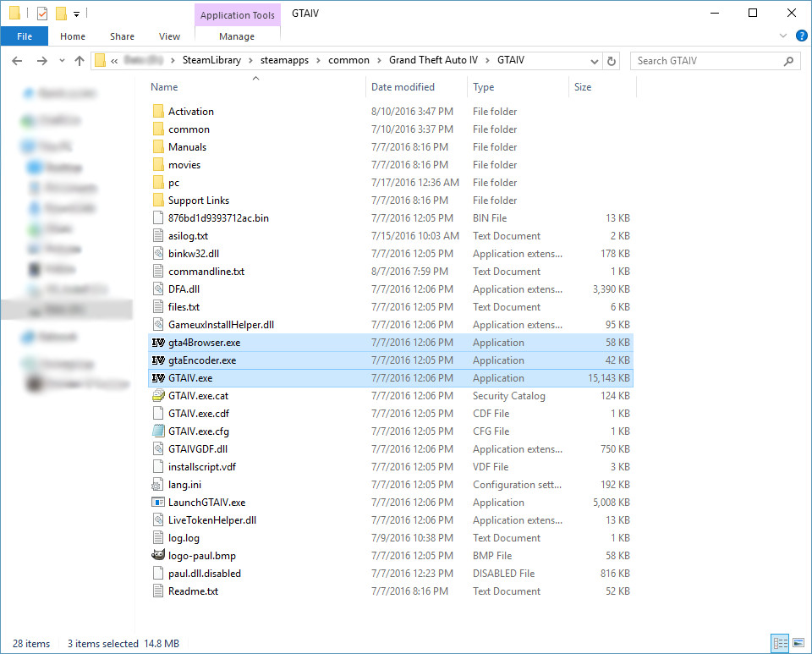Click the asilog.txt document icon
Viewport: 812px width, 654px height.
click(x=158, y=235)
